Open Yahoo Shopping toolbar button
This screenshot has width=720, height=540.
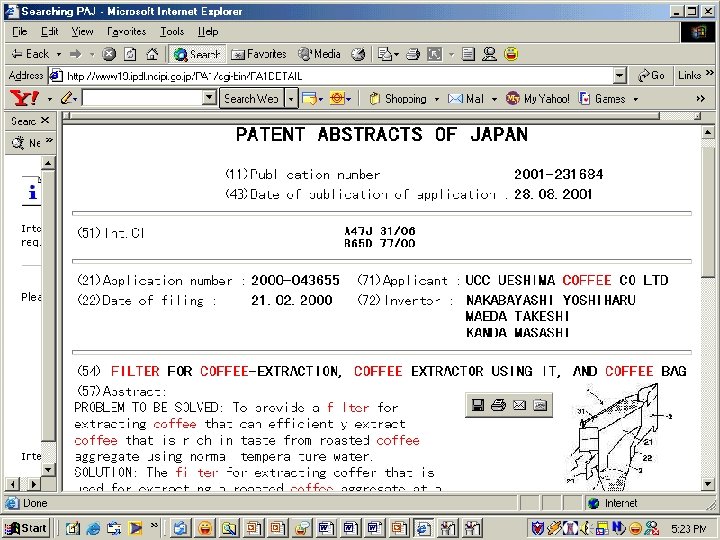click(399, 99)
